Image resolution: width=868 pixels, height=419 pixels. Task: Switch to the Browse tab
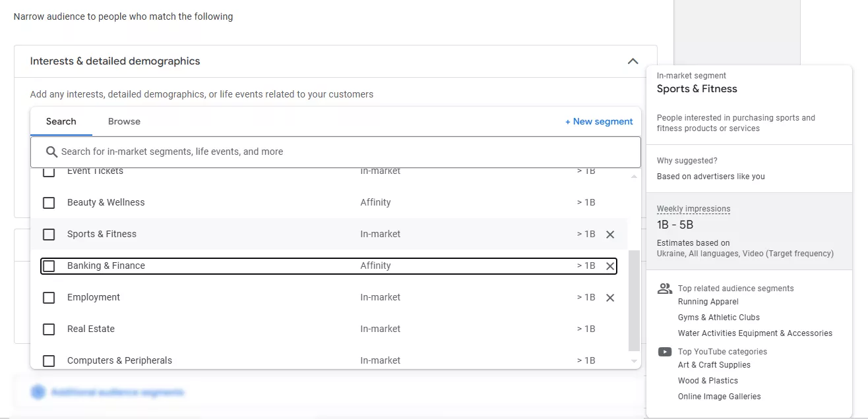coord(124,121)
